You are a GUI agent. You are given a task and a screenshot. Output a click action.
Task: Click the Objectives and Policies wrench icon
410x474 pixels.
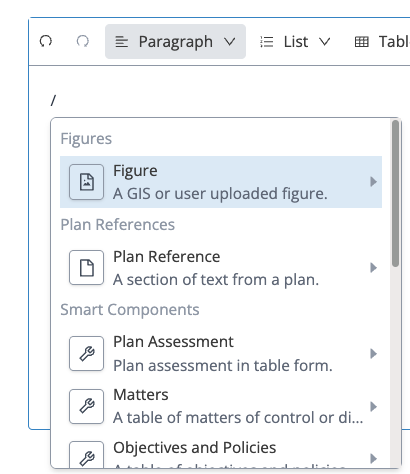(87, 455)
